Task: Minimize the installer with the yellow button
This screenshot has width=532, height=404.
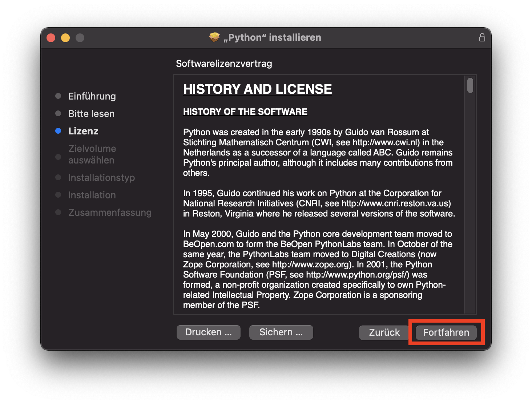Action: coord(65,38)
